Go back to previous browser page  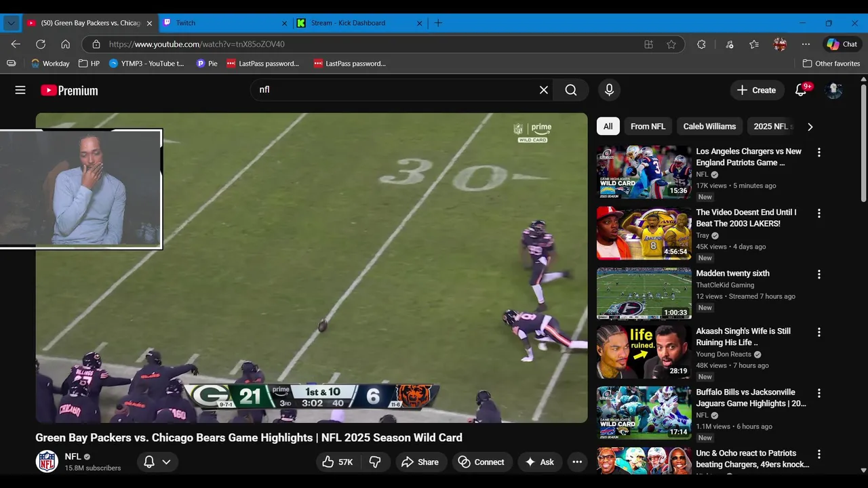pos(16,44)
